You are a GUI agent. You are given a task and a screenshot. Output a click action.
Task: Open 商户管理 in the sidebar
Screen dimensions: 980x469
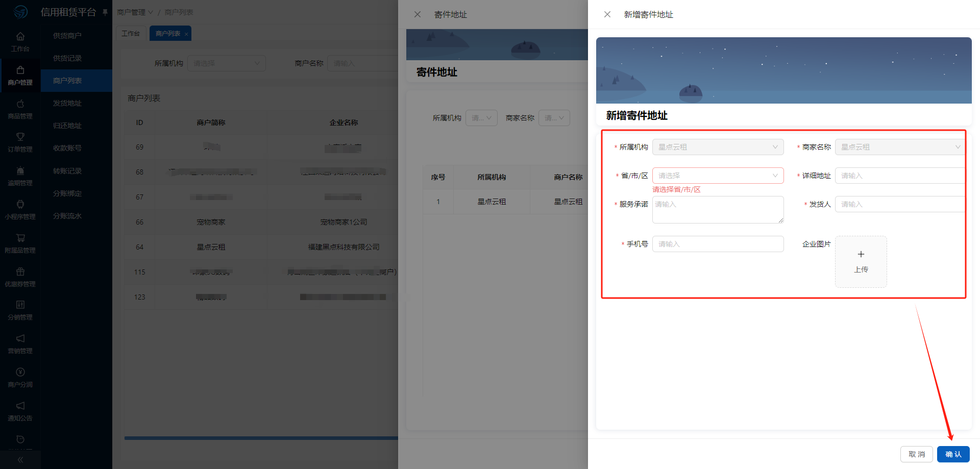[20, 76]
